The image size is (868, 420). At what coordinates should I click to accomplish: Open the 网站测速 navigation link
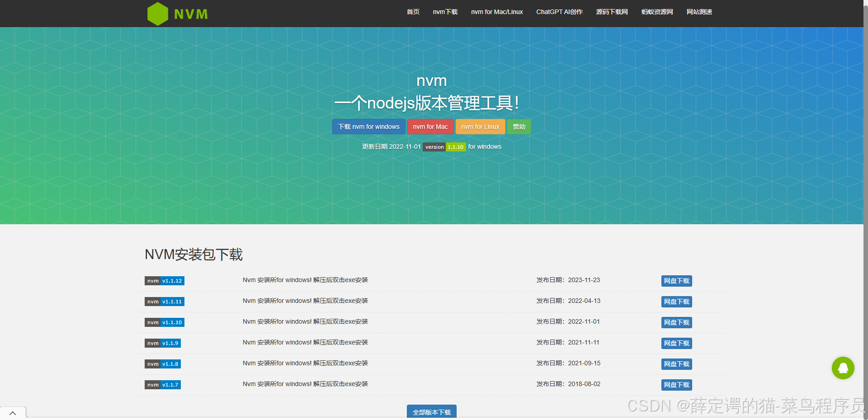[699, 12]
